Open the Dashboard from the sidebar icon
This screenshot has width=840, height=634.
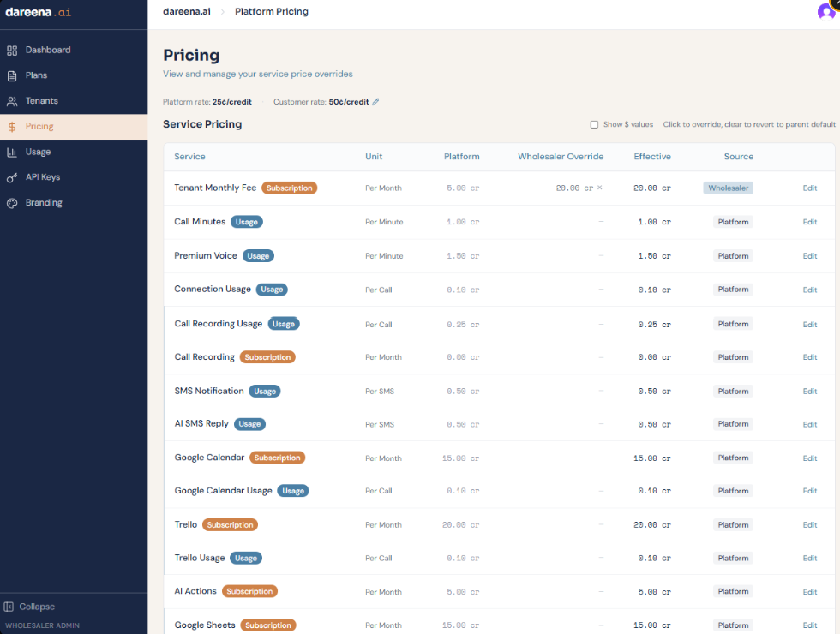point(13,50)
